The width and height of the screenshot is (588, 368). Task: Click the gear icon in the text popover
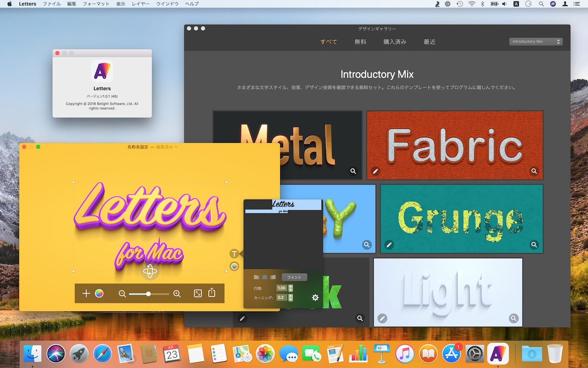tap(315, 297)
